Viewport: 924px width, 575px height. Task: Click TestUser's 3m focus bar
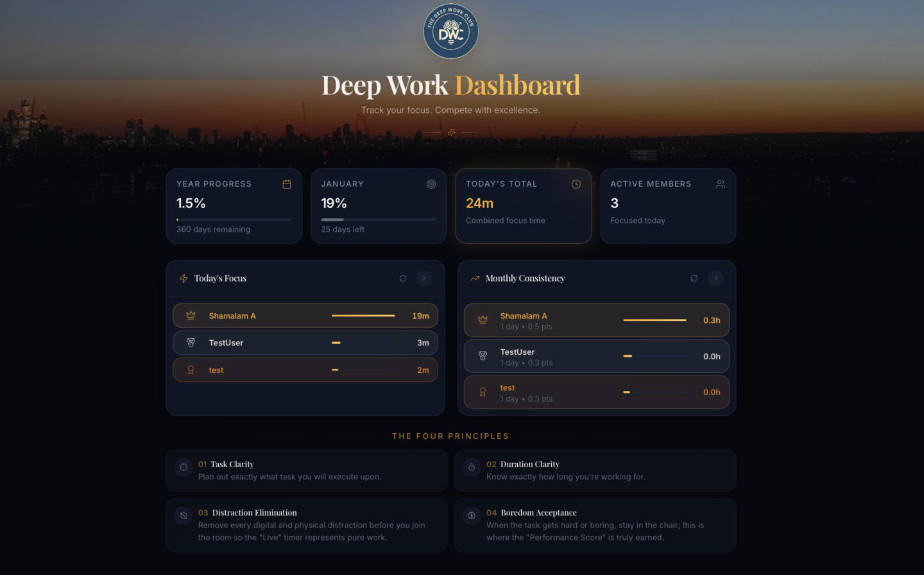click(x=363, y=343)
